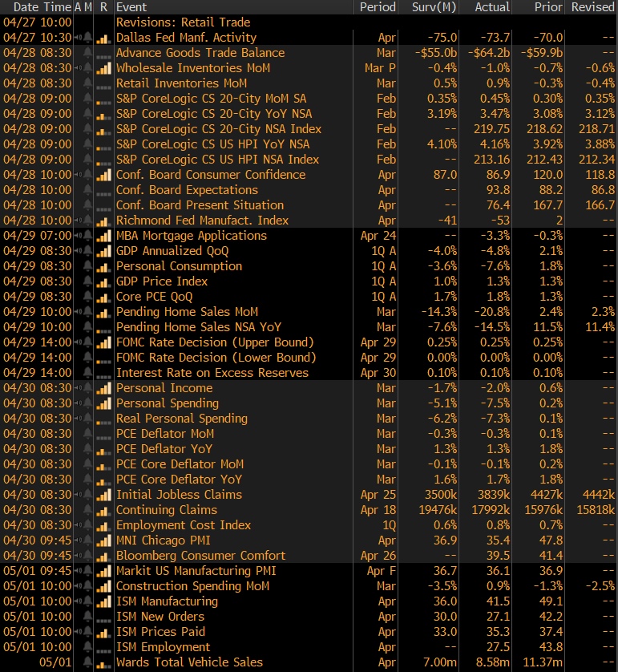
Task: Click speaker icon beside Richmond Fed Manufact. Index
Action: click(77, 221)
